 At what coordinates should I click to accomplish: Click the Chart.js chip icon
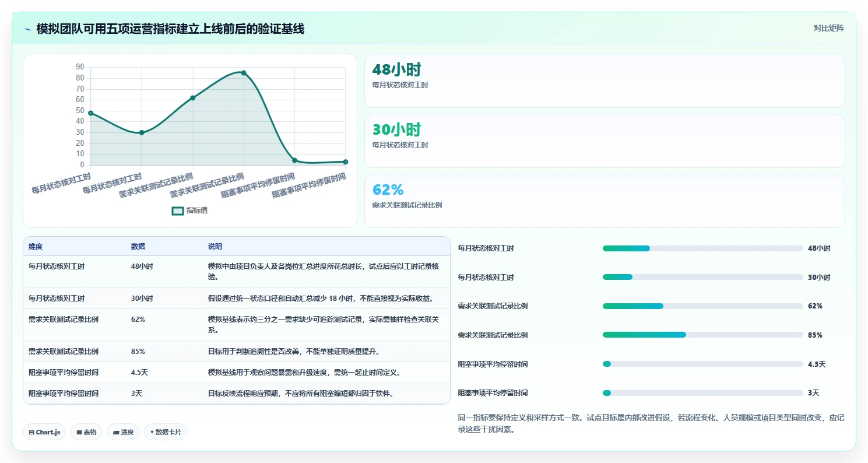click(31, 432)
